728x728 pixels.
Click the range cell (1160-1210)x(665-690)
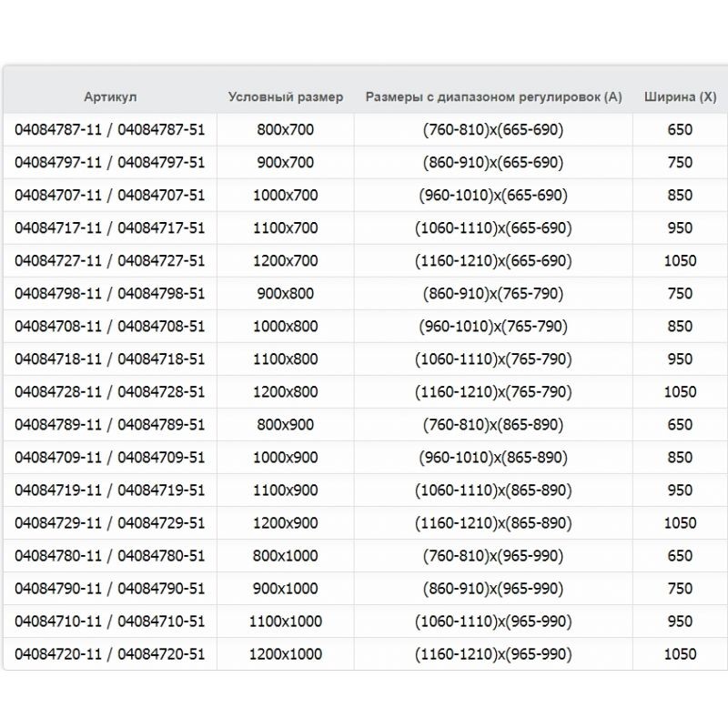coord(493,261)
